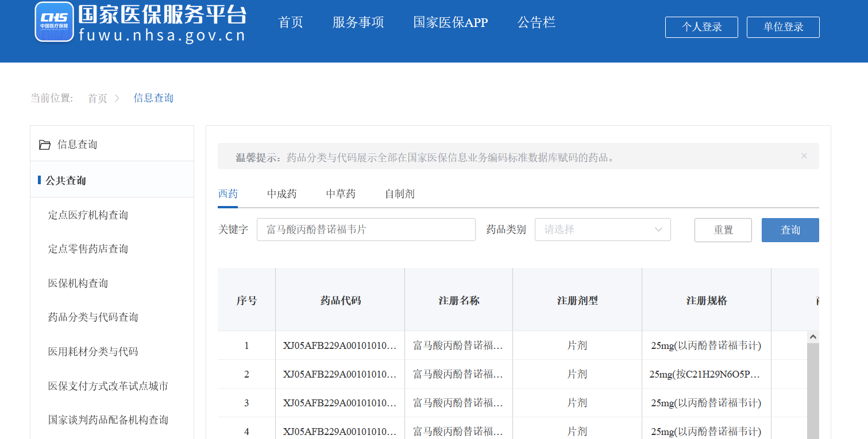Open 服务事项 in the top navigation
The width and height of the screenshot is (868, 439).
[x=358, y=22]
